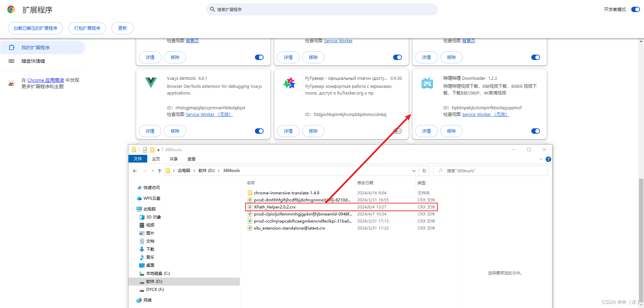Toggle the switch above the 哔哩哔哩 Downloader card
The image size is (644, 308).
[536, 57]
